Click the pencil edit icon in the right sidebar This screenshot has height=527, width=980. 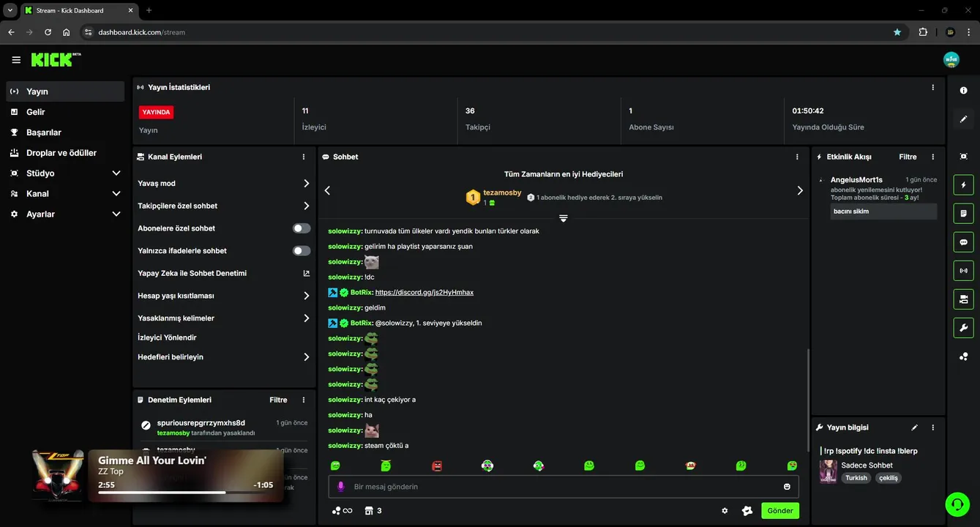[x=963, y=119]
